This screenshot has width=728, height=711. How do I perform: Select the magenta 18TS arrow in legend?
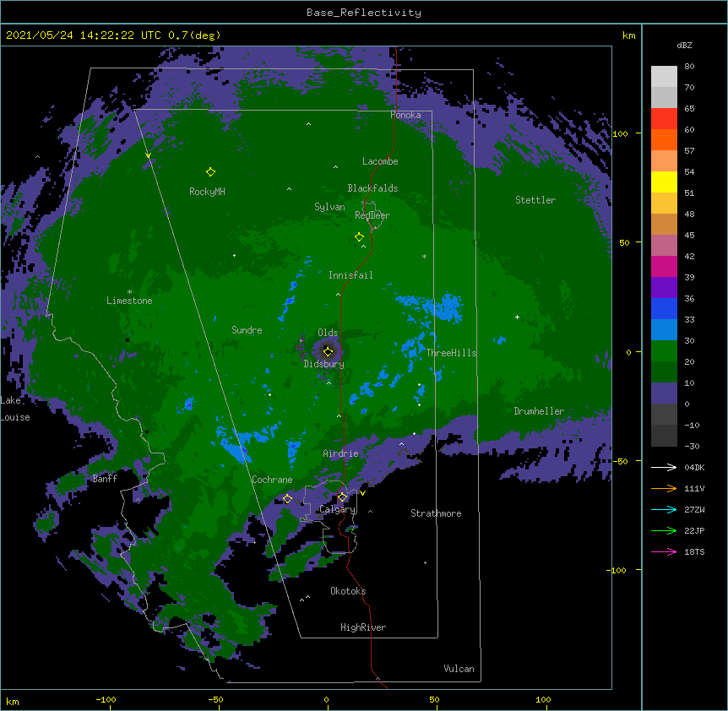pos(664,551)
